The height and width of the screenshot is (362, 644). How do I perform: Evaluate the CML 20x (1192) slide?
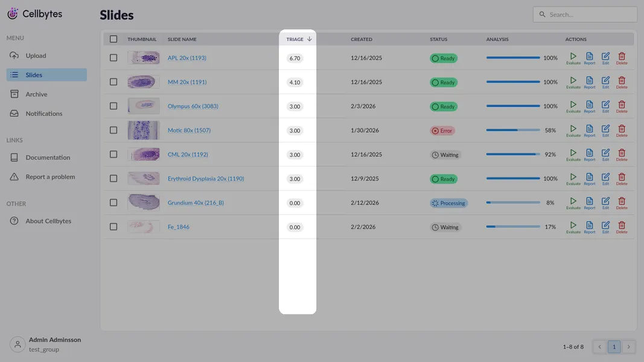click(573, 154)
